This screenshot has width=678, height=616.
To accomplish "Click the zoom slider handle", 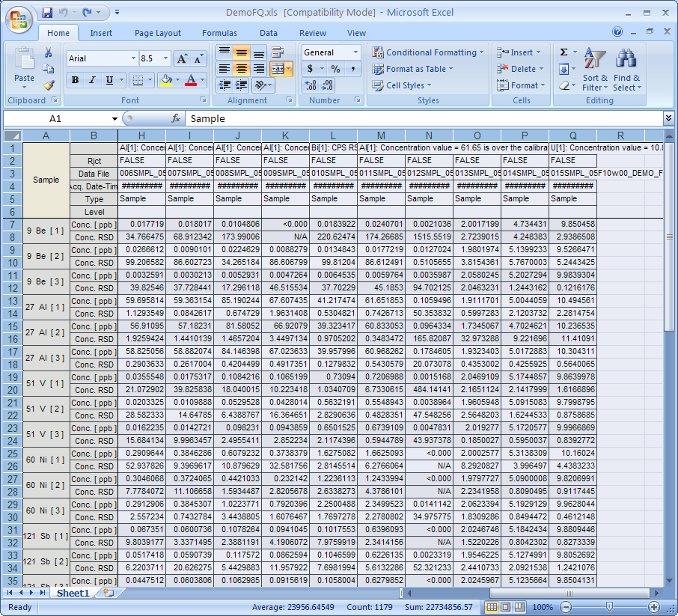I will pos(609,607).
